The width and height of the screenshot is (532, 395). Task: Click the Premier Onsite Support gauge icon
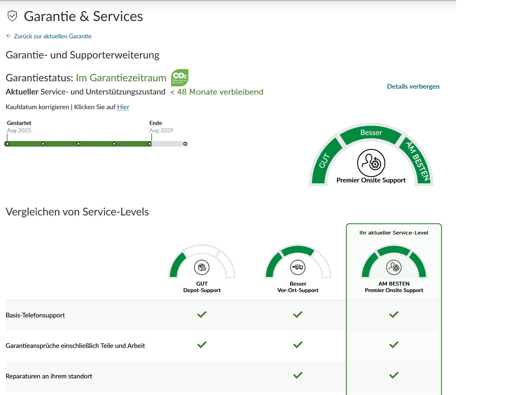pos(371,163)
